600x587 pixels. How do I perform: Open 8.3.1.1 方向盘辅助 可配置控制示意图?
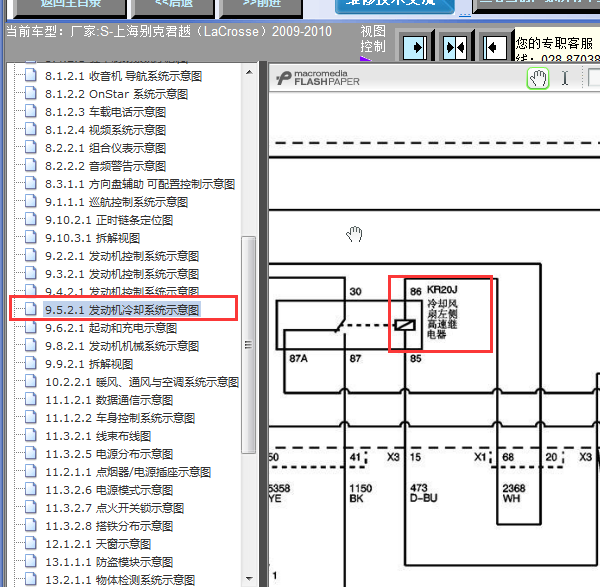point(140,184)
